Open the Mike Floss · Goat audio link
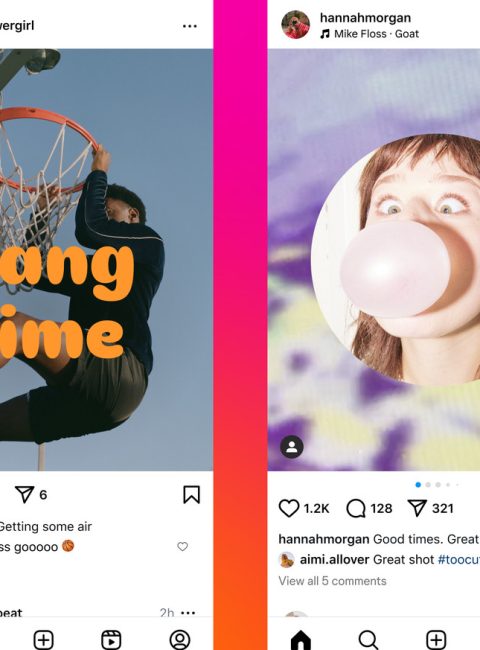The height and width of the screenshot is (650, 480). click(369, 34)
